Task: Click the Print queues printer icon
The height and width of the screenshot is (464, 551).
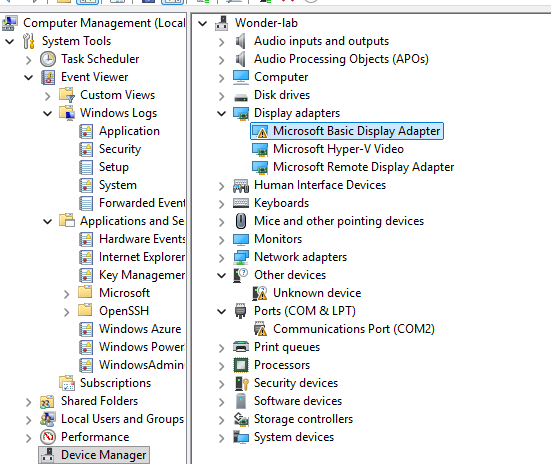Action: coord(241,347)
